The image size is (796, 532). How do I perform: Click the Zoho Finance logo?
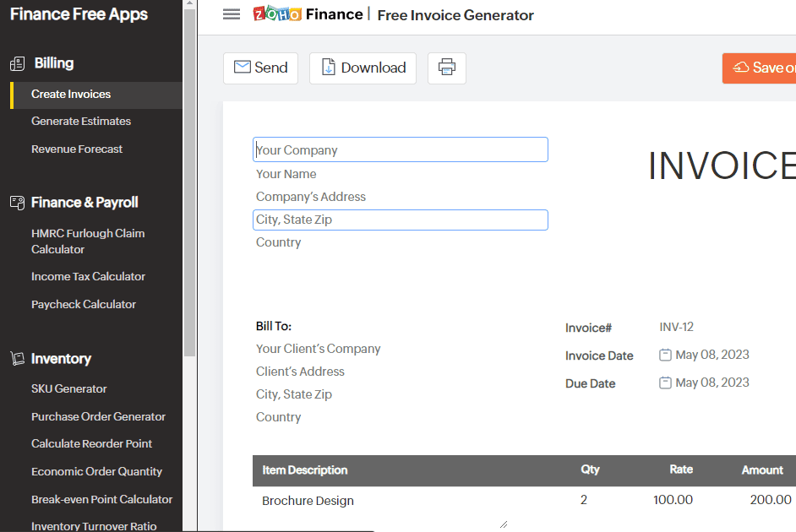click(x=308, y=14)
